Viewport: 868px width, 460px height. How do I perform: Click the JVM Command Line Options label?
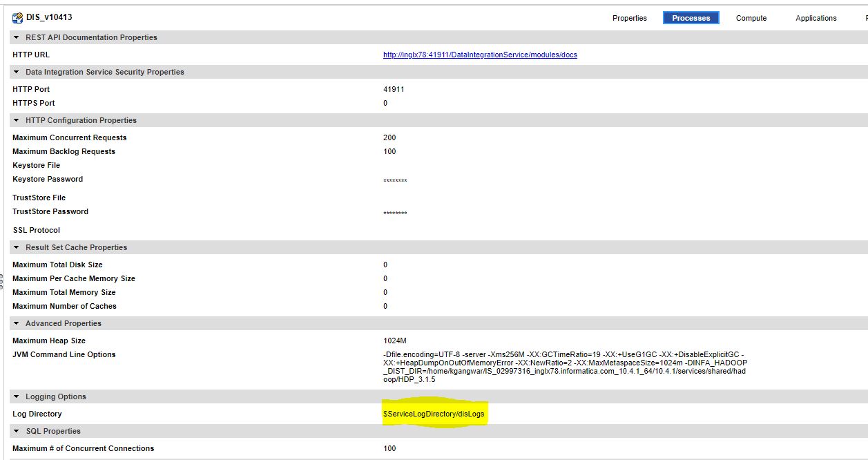(64, 354)
